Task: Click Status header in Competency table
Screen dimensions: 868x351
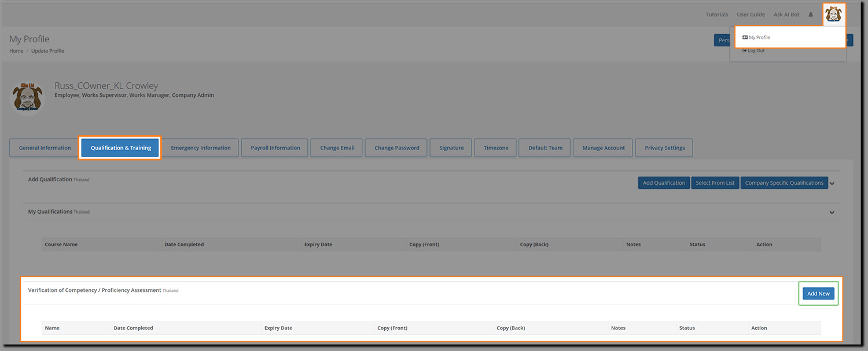Action: pyautogui.click(x=687, y=328)
